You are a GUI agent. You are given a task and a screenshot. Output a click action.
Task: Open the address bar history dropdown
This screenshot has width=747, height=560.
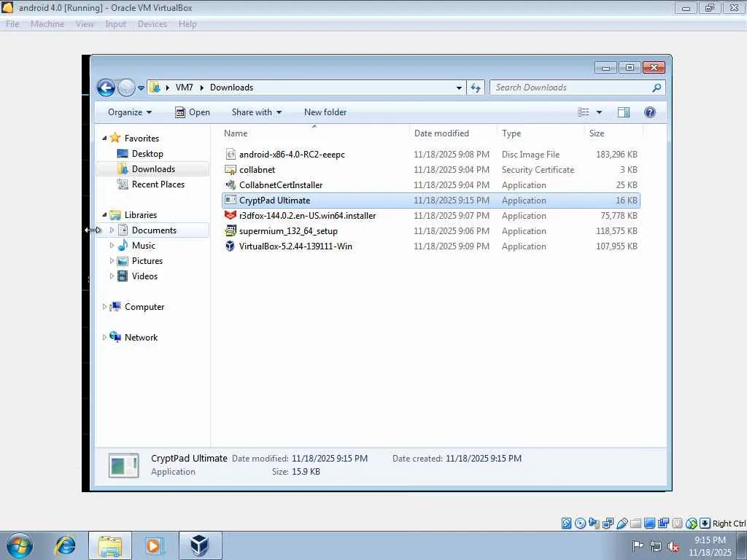459,88
